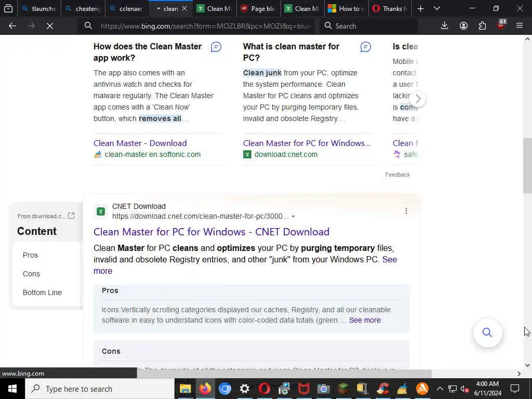
Task: Show hidden system tray icons chevron
Action: [440, 389]
